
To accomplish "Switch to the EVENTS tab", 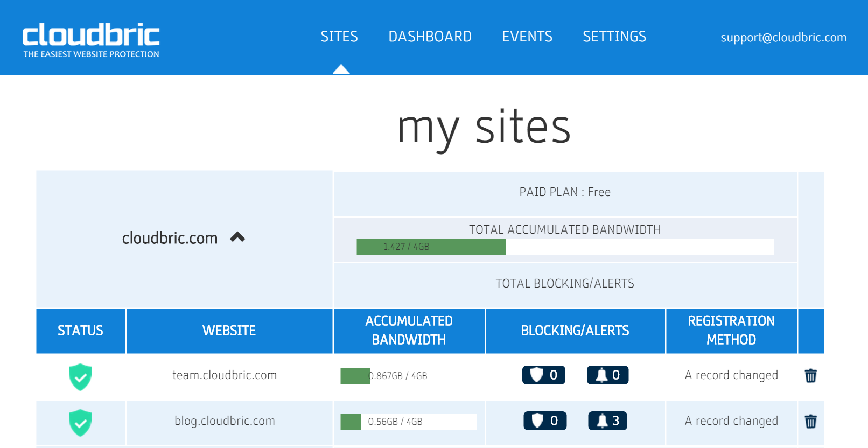I will pyautogui.click(x=527, y=37).
